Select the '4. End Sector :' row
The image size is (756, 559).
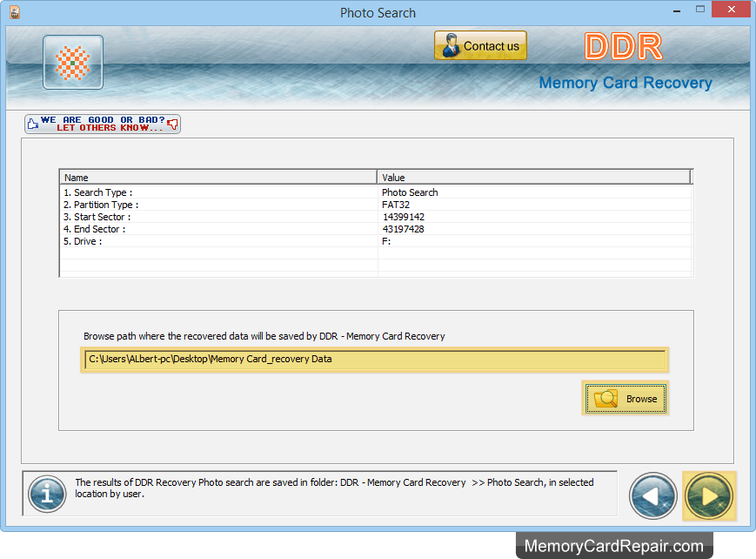pyautogui.click(x=376, y=229)
